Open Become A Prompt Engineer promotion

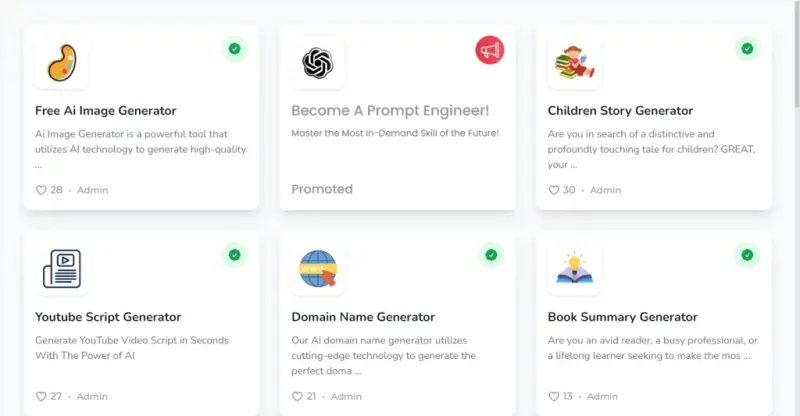point(390,111)
